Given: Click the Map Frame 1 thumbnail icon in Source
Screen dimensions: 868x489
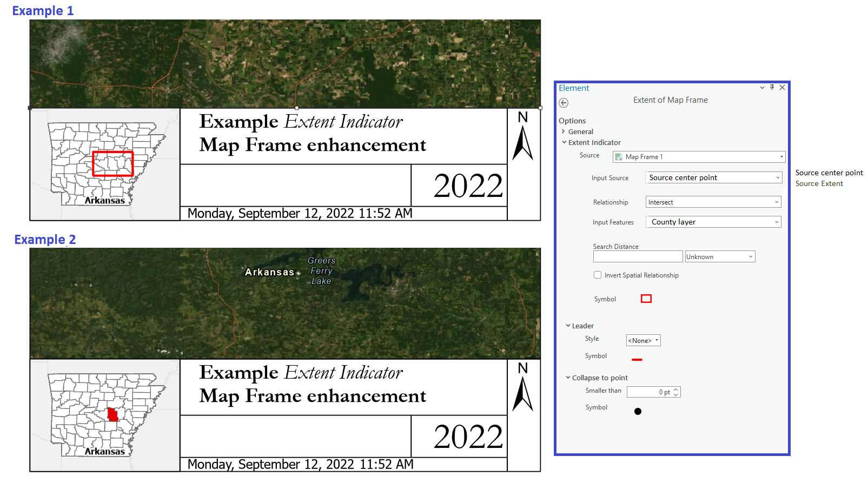Looking at the screenshot, I should point(618,156).
